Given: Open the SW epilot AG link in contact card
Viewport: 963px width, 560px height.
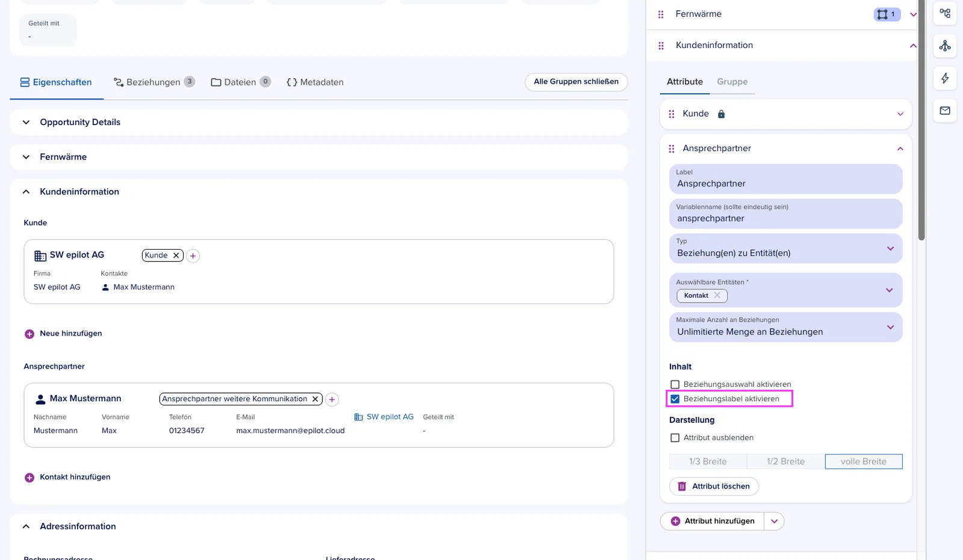Looking at the screenshot, I should coord(383,417).
